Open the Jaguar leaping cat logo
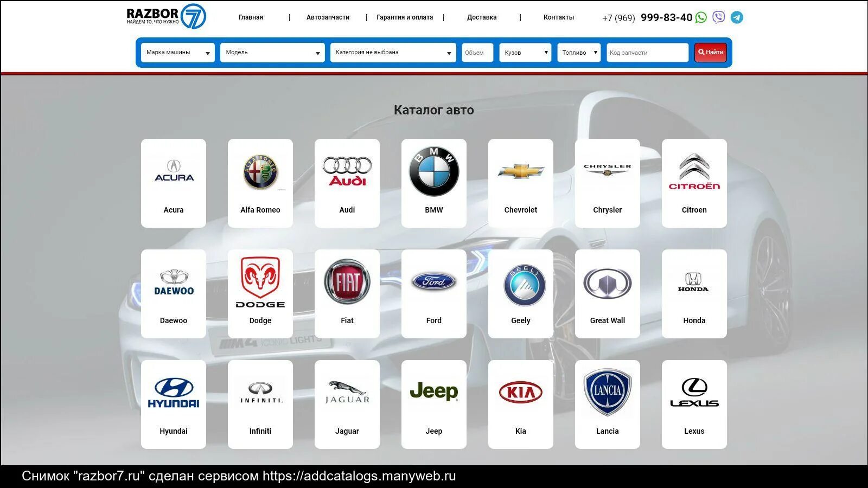Viewport: 868px width, 488px height. coord(347,392)
